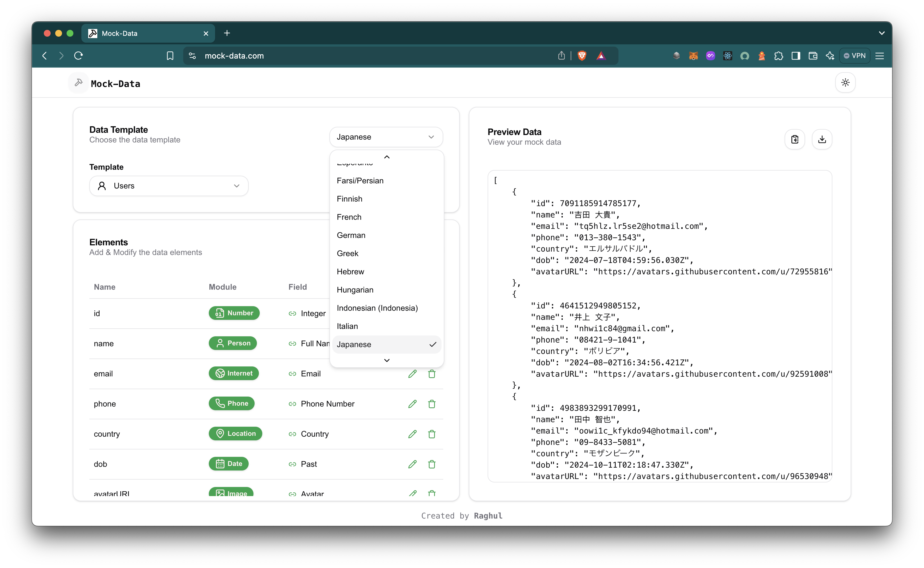Viewport: 924px width, 568px height.
Task: Click the Mock-Data title text
Action: 115,83
